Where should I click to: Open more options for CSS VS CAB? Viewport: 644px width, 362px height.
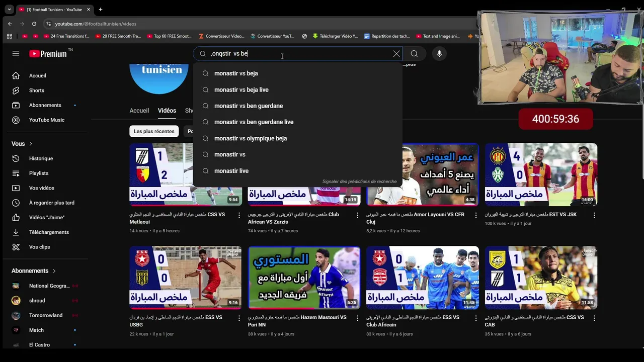tap(594, 318)
